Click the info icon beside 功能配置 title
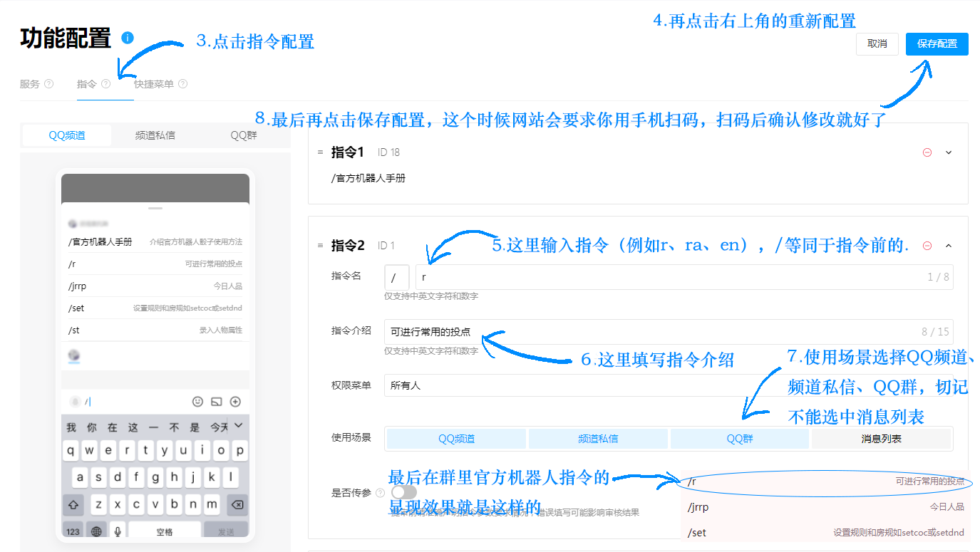This screenshot has height=552, width=980. [126, 38]
